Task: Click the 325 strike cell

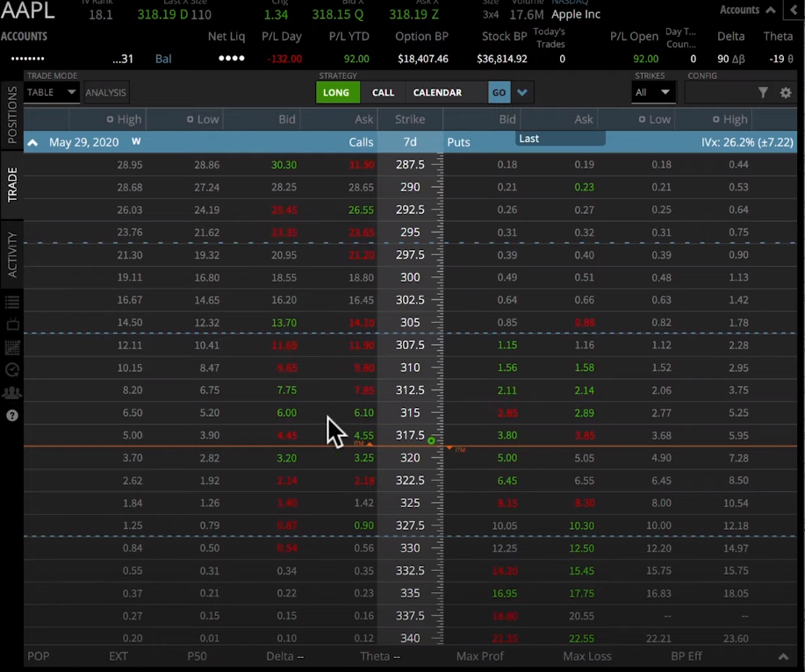Action: pos(410,504)
